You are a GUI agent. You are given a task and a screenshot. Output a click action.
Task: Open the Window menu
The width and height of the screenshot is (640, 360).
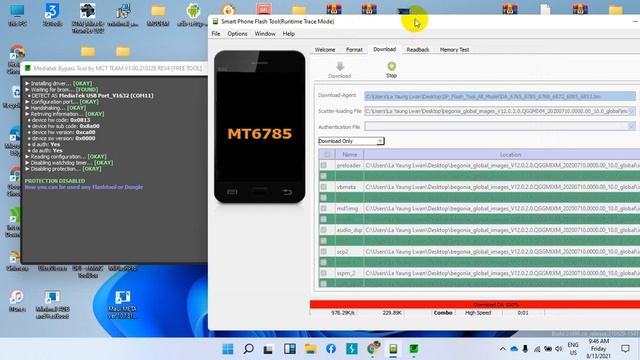265,34
